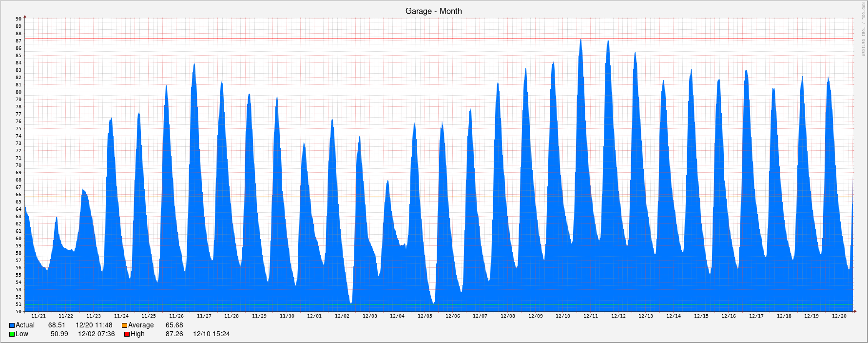This screenshot has width=868, height=343.
Task: Click the Average value 65.68 in legend
Action: [x=174, y=325]
